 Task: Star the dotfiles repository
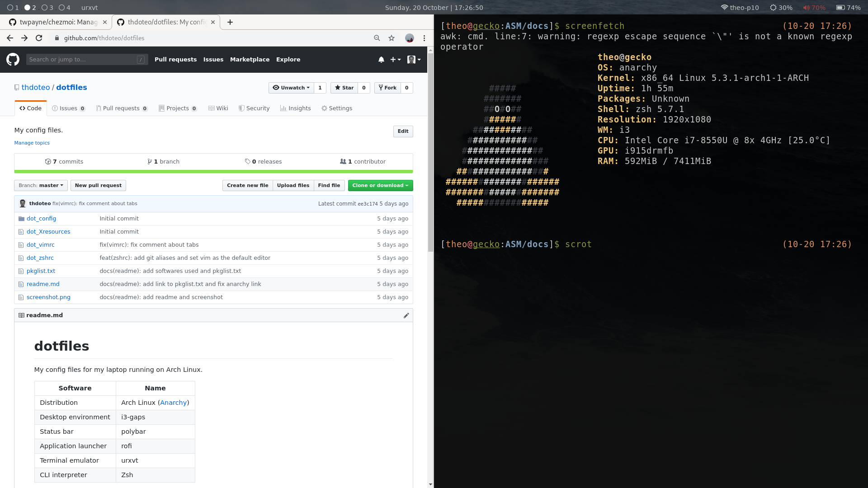pos(344,88)
